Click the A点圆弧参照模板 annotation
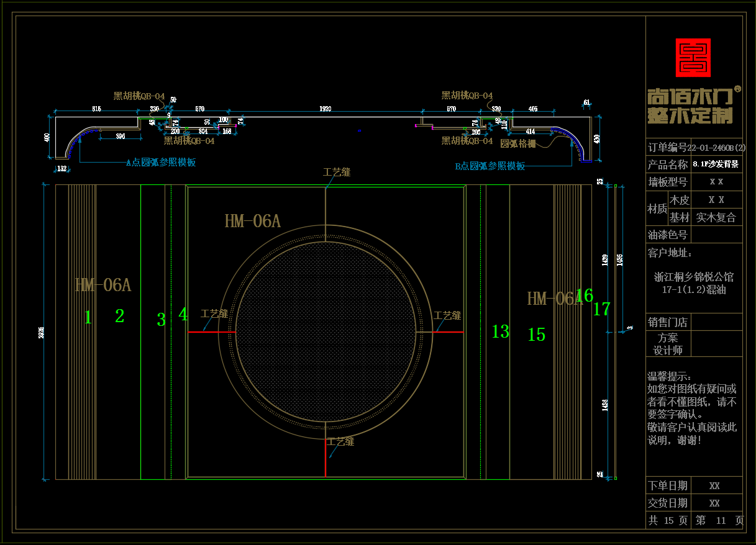The image size is (756, 545). point(161,163)
